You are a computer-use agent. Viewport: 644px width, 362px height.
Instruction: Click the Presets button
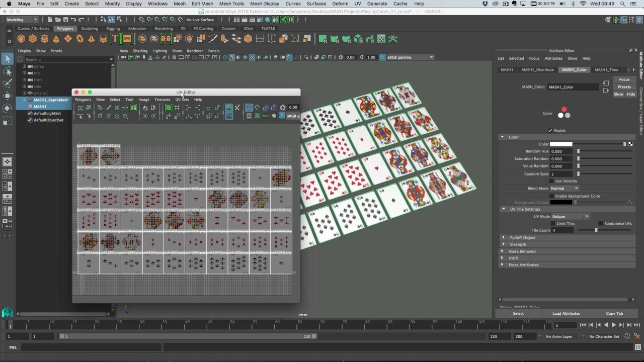(624, 87)
